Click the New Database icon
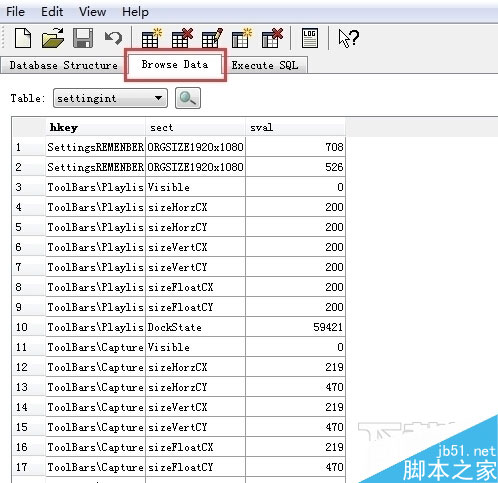498x483 pixels. coord(23,38)
